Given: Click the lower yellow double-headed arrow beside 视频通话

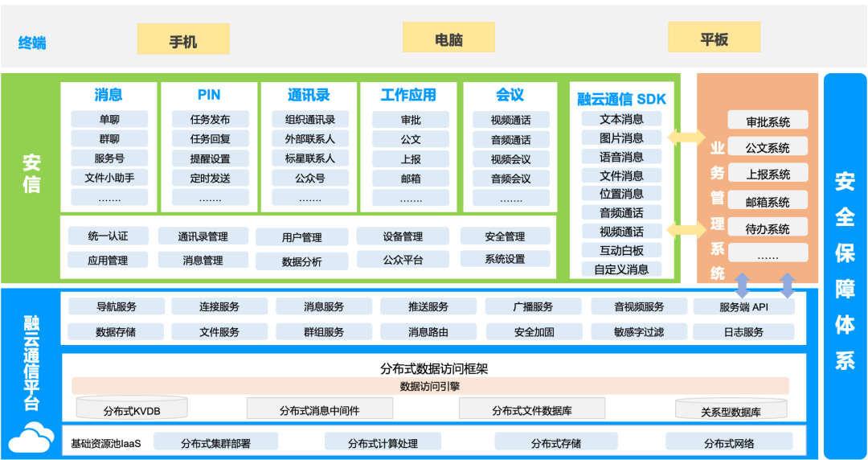Looking at the screenshot, I should pyautogui.click(x=686, y=231).
